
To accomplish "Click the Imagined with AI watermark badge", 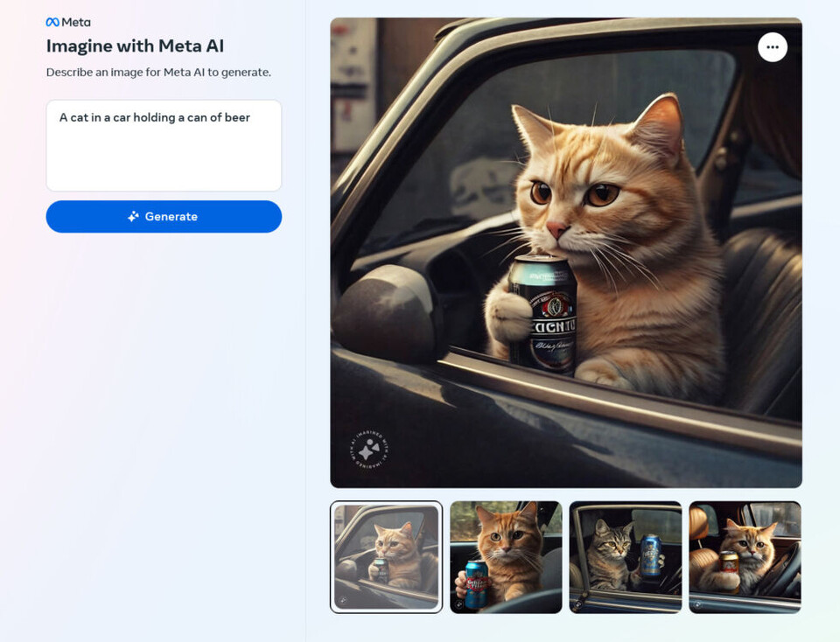I will 368,450.
